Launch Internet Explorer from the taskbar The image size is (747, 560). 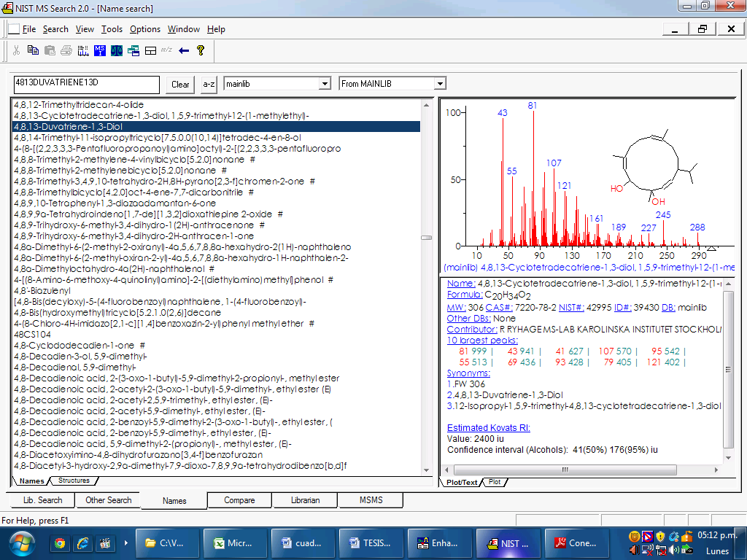coord(82,543)
